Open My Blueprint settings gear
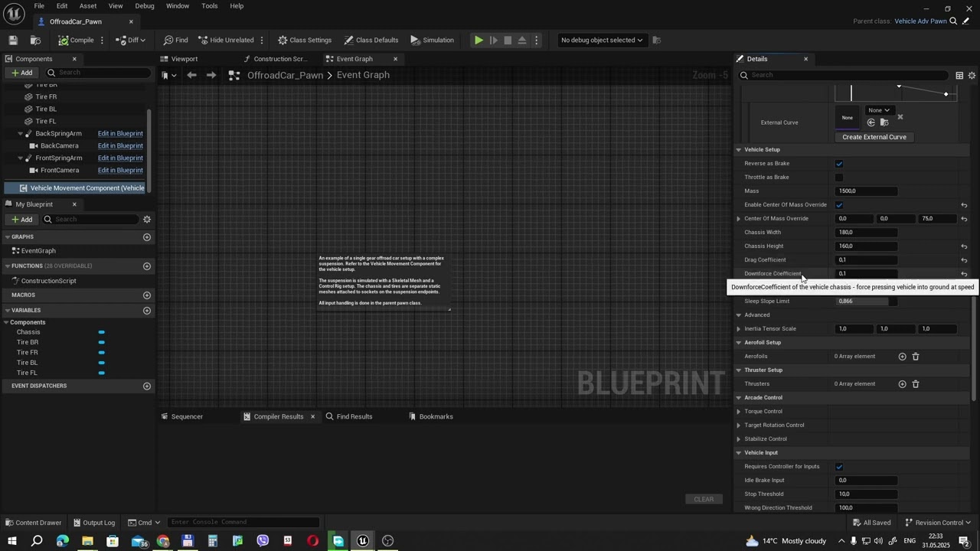Viewport: 980px width, 551px height. 147,220
